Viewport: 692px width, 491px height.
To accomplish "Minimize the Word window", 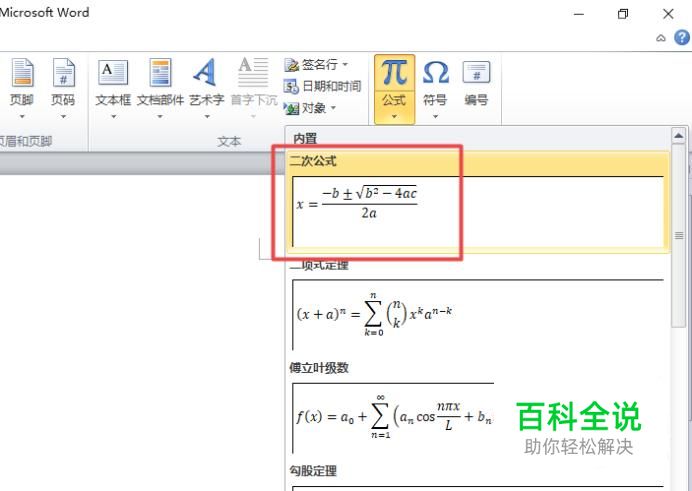I will coord(579,14).
